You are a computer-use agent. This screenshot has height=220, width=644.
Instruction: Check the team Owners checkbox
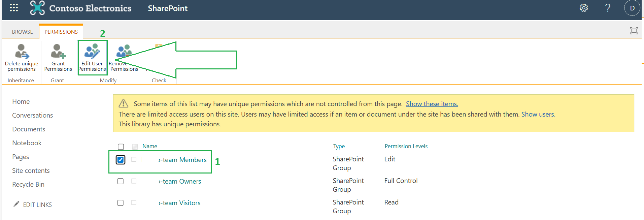121,181
